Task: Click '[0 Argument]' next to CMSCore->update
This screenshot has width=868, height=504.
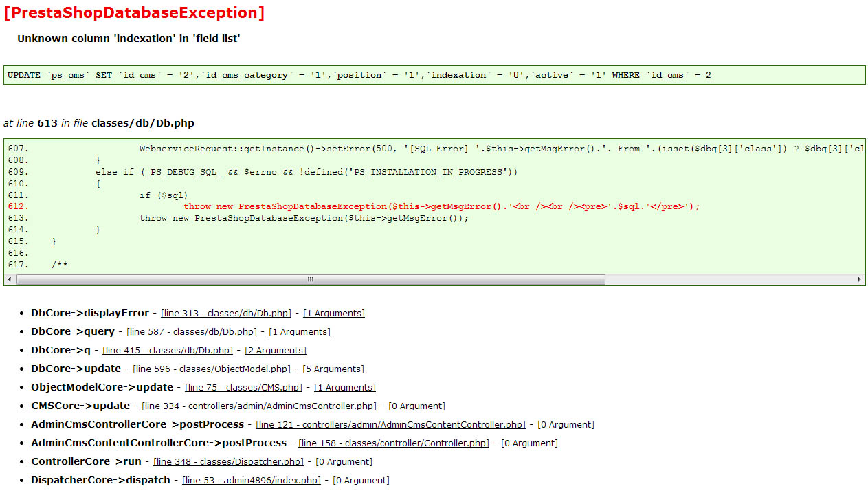Action: [x=417, y=406]
